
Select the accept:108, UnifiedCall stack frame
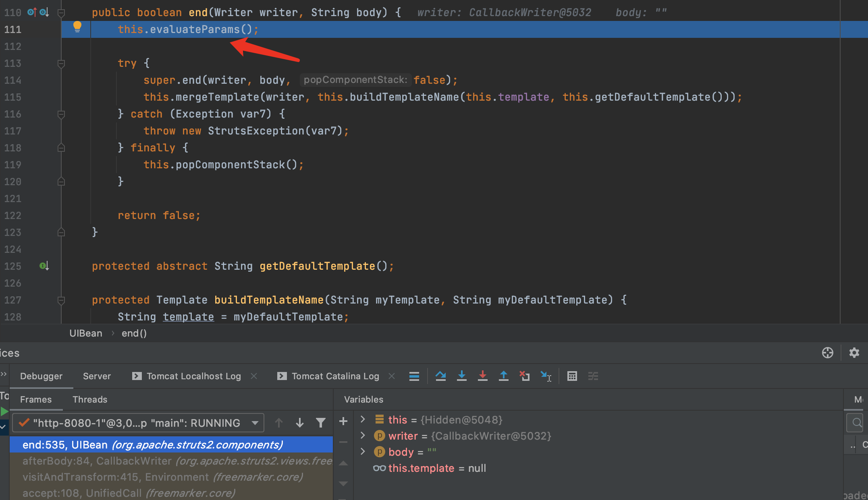pyautogui.click(x=171, y=493)
